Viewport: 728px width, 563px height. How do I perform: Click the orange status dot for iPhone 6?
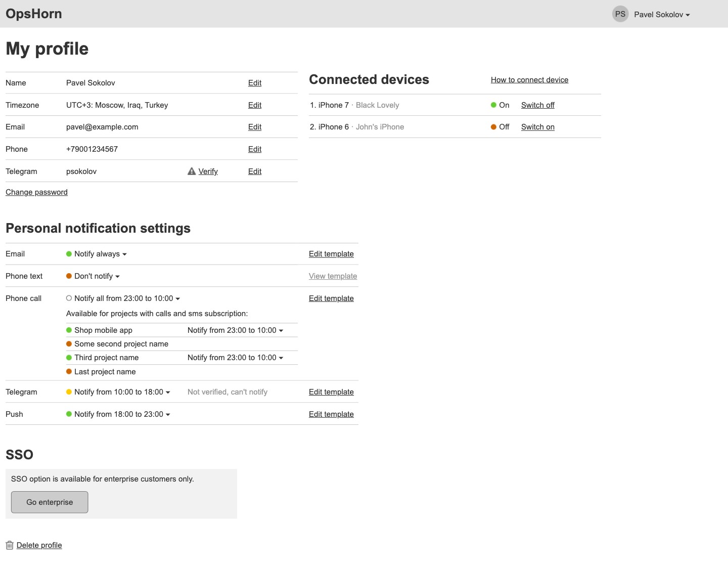(x=493, y=127)
